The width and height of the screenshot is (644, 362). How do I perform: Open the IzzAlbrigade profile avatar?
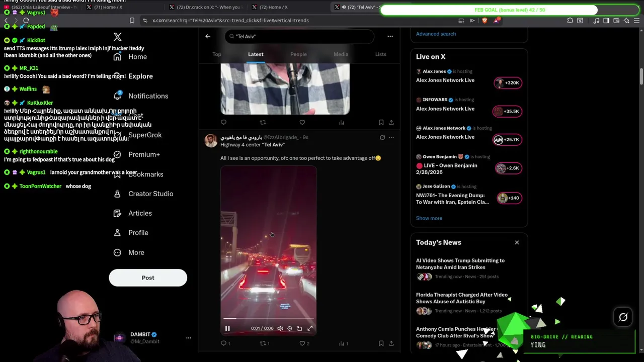(x=211, y=141)
